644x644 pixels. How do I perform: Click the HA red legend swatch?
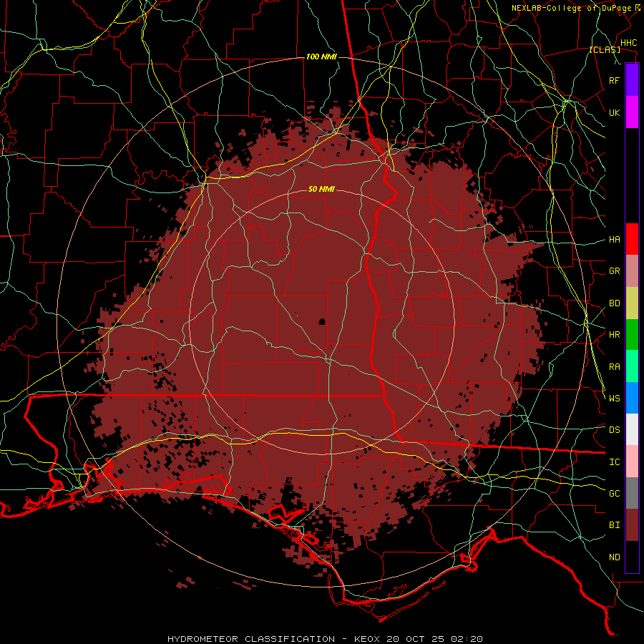pyautogui.click(x=632, y=239)
